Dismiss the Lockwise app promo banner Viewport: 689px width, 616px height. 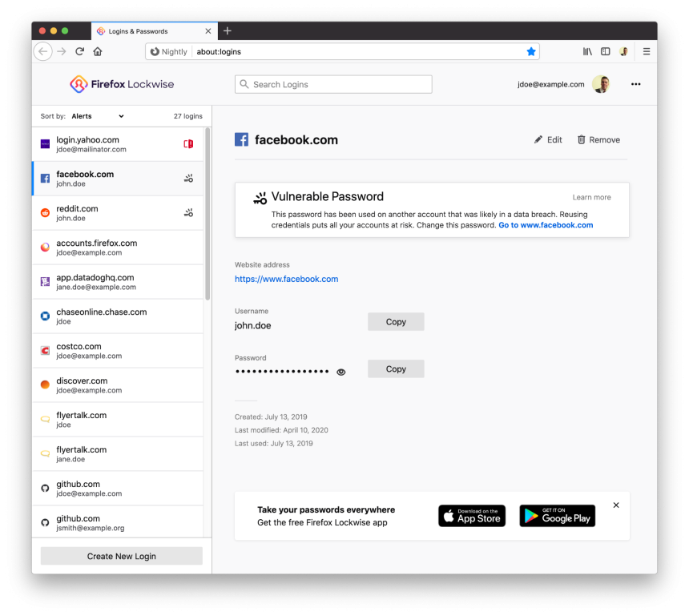(616, 505)
